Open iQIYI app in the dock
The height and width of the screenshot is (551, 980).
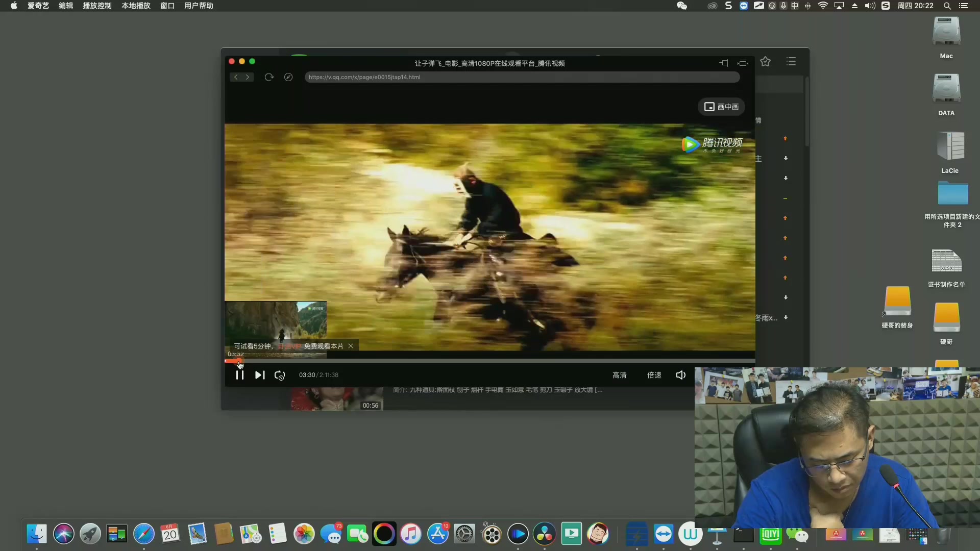tap(770, 535)
